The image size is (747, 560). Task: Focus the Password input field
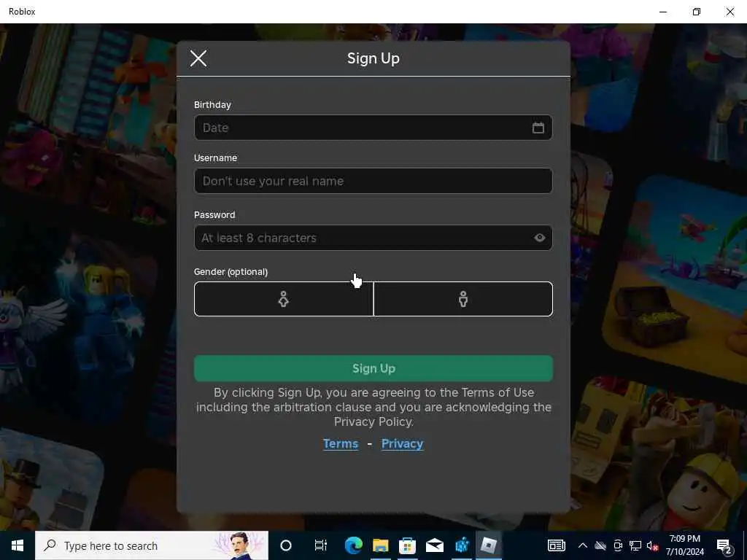(x=373, y=238)
